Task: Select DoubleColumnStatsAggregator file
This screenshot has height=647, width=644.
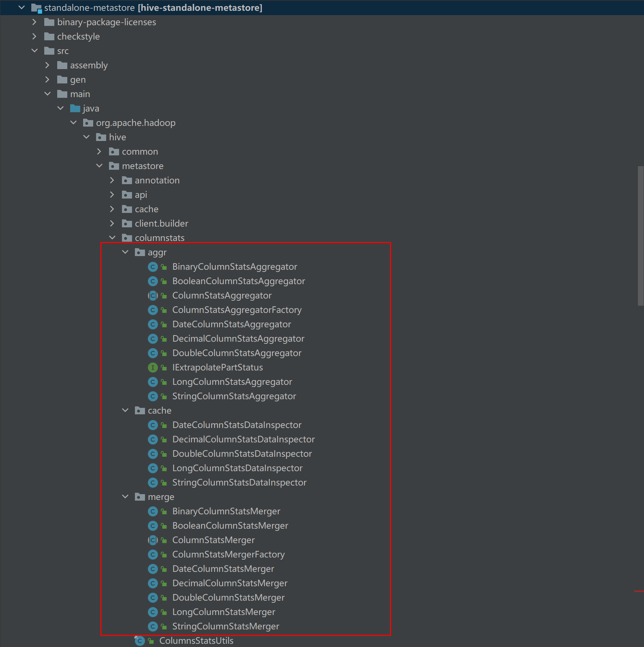Action: [237, 353]
